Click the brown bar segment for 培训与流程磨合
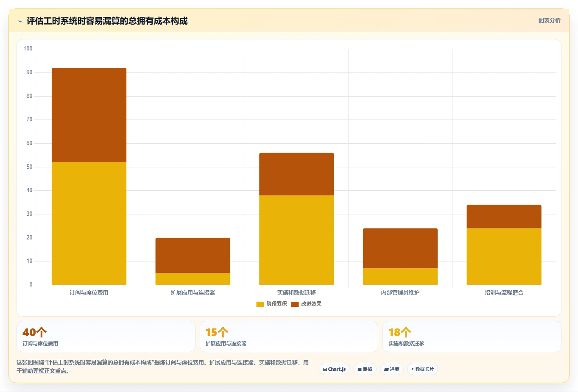The height and width of the screenshot is (392, 578). click(x=504, y=217)
